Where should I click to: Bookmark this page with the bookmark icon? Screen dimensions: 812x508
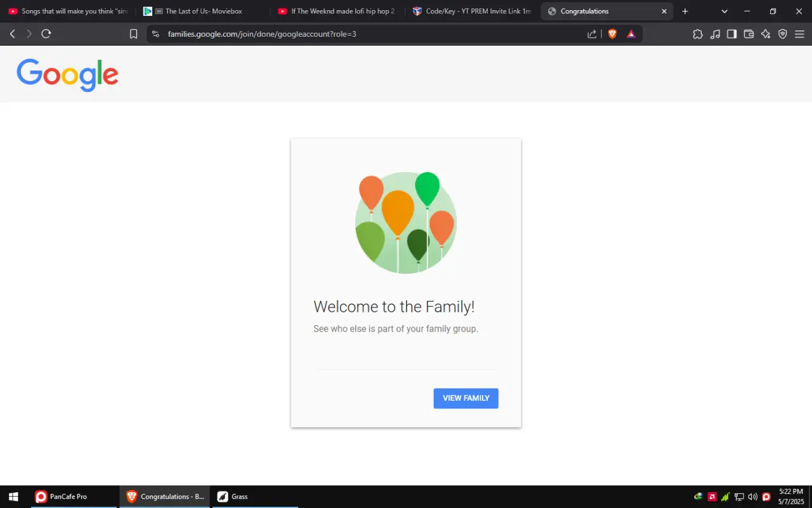tap(133, 34)
